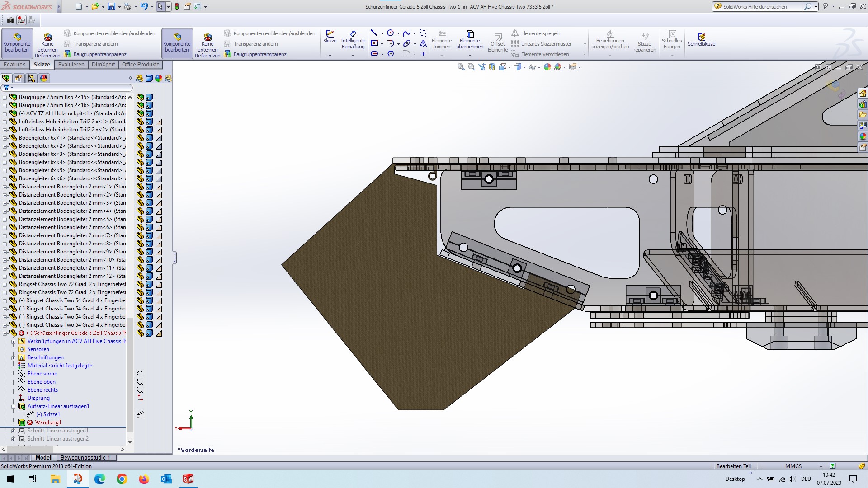This screenshot has width=868, height=488.
Task: Select the sketch Text tool
Action: (423, 44)
